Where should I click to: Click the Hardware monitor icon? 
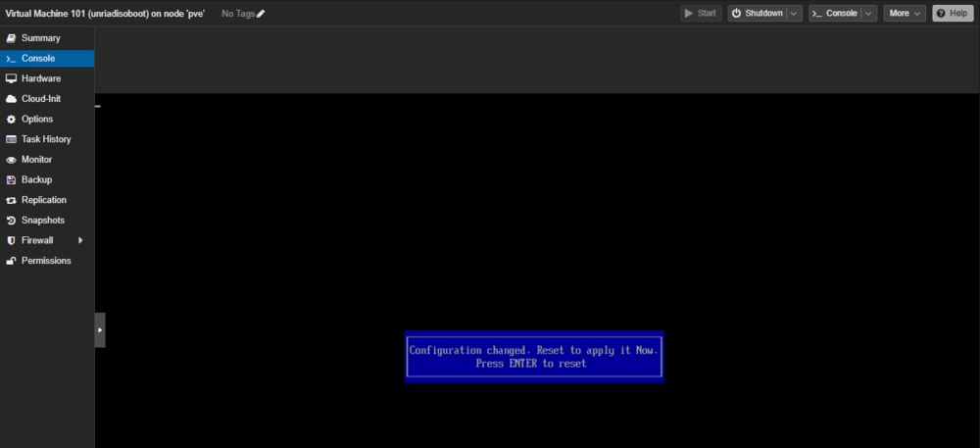point(11,78)
